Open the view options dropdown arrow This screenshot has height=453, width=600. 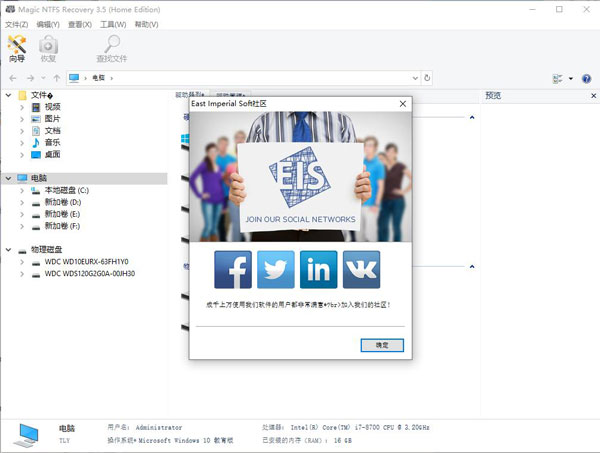[x=571, y=78]
